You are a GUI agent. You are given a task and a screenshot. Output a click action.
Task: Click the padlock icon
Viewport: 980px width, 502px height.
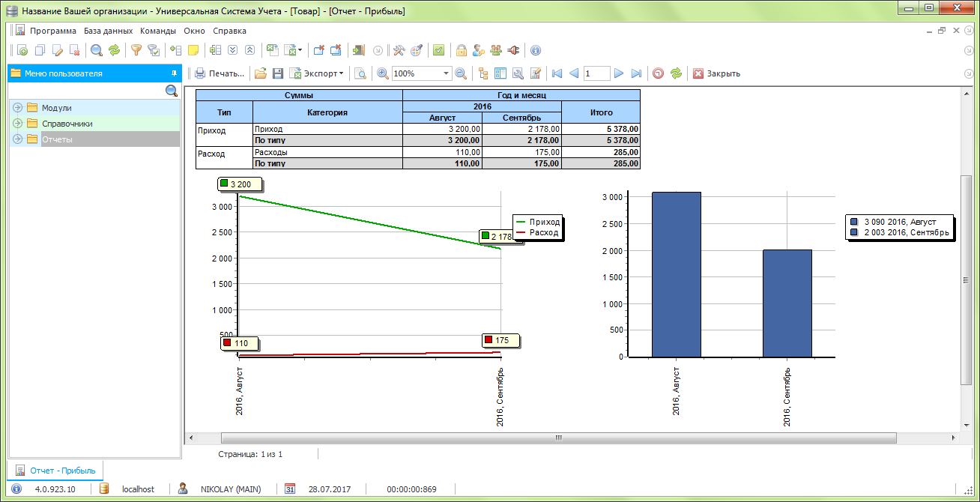pos(462,50)
